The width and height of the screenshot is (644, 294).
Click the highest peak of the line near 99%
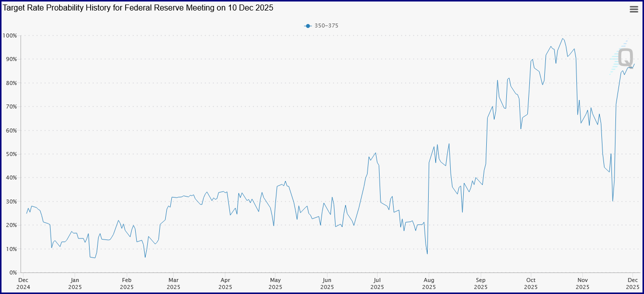click(562, 38)
